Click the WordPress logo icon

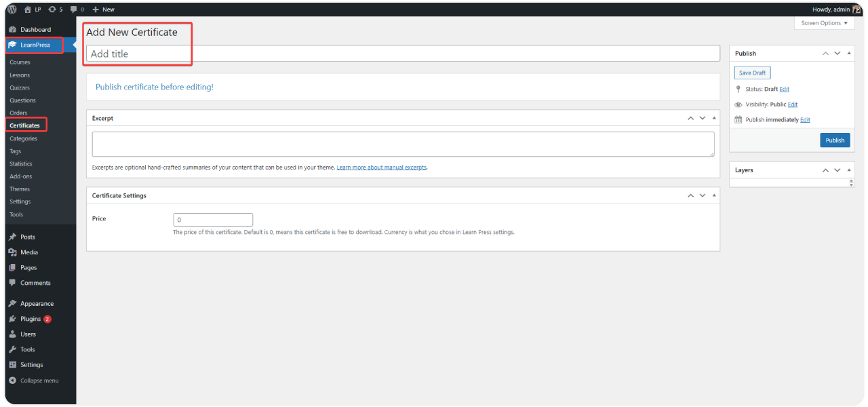(x=12, y=9)
